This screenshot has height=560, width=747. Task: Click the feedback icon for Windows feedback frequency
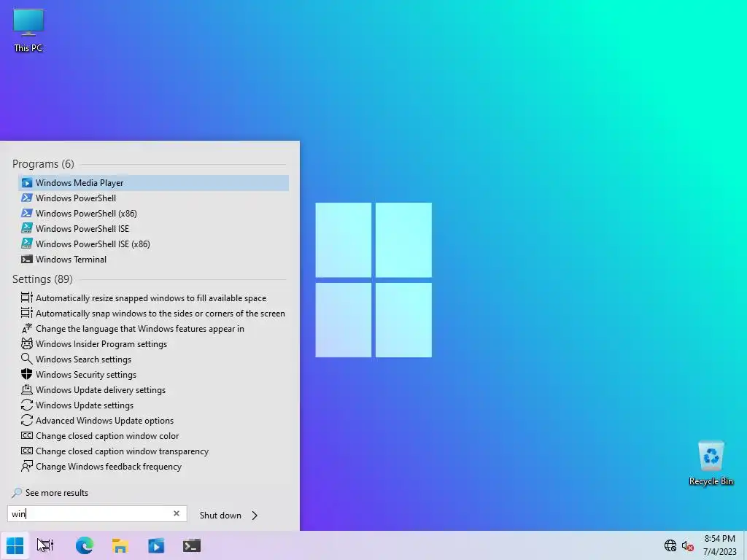point(27,466)
